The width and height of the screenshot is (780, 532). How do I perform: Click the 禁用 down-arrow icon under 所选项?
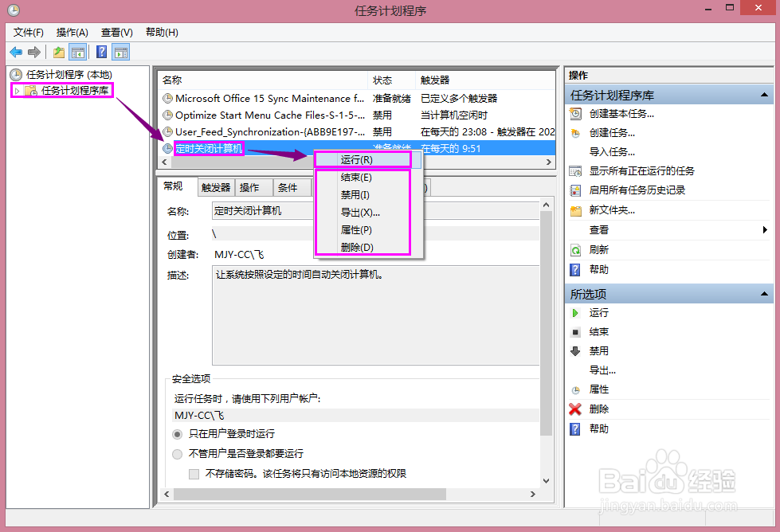pos(577,351)
